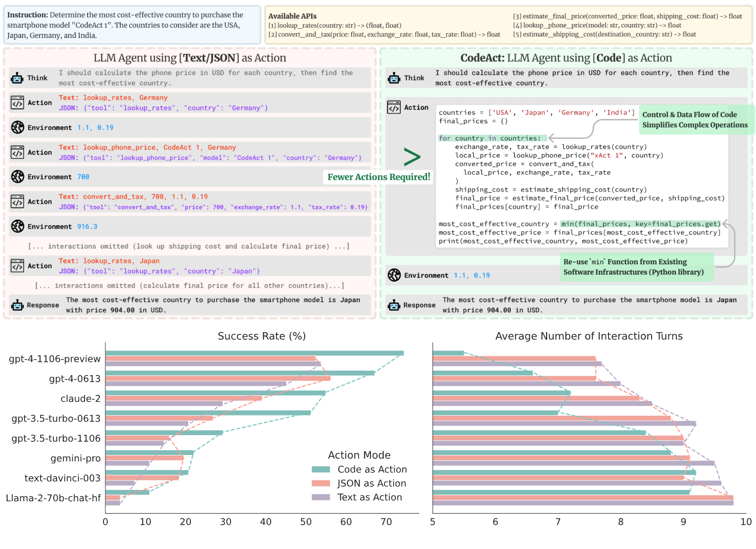Click the "Instruction:" bold label
Image resolution: width=756 pixels, height=549 pixels.
pos(27,15)
